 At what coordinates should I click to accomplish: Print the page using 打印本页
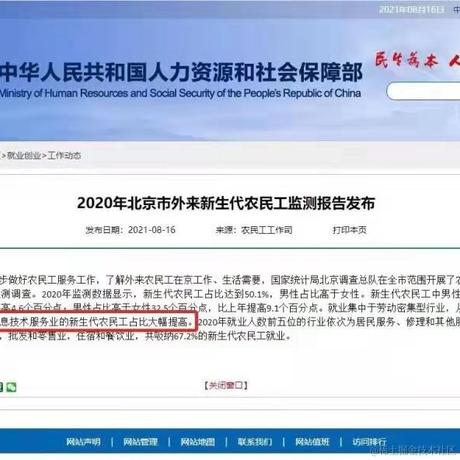[349, 230]
